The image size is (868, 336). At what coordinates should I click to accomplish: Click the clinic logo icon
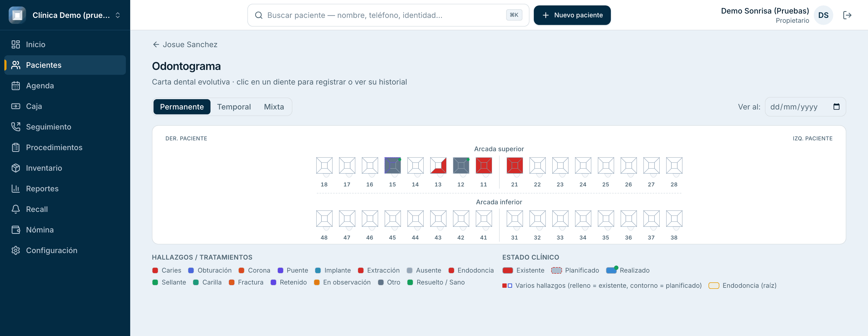coord(17,15)
